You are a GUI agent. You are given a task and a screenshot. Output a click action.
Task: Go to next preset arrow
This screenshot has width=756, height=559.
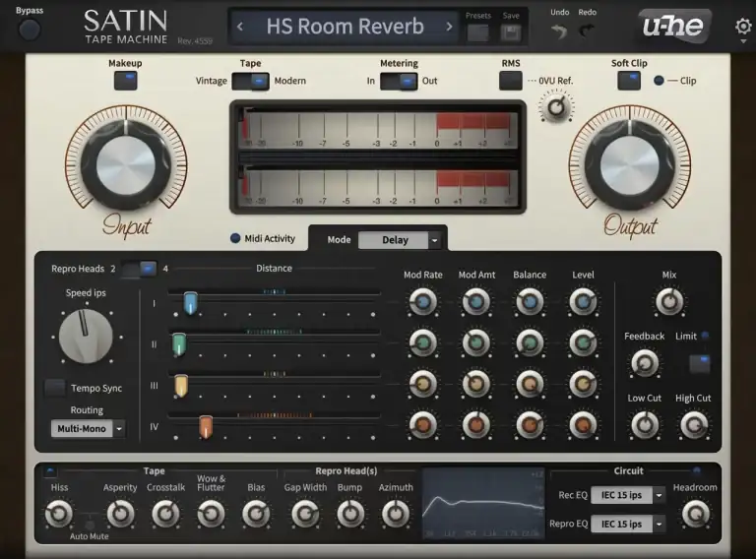point(449,27)
